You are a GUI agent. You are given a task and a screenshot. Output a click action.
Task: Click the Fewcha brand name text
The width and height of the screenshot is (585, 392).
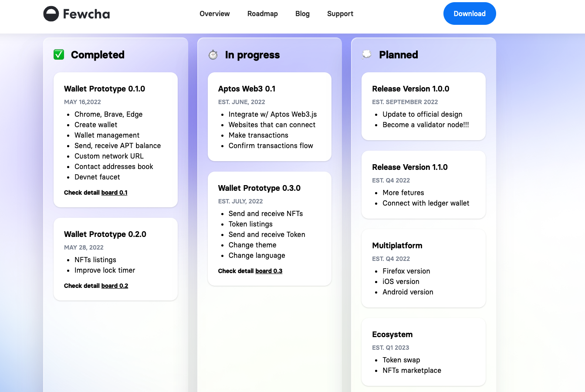click(86, 14)
